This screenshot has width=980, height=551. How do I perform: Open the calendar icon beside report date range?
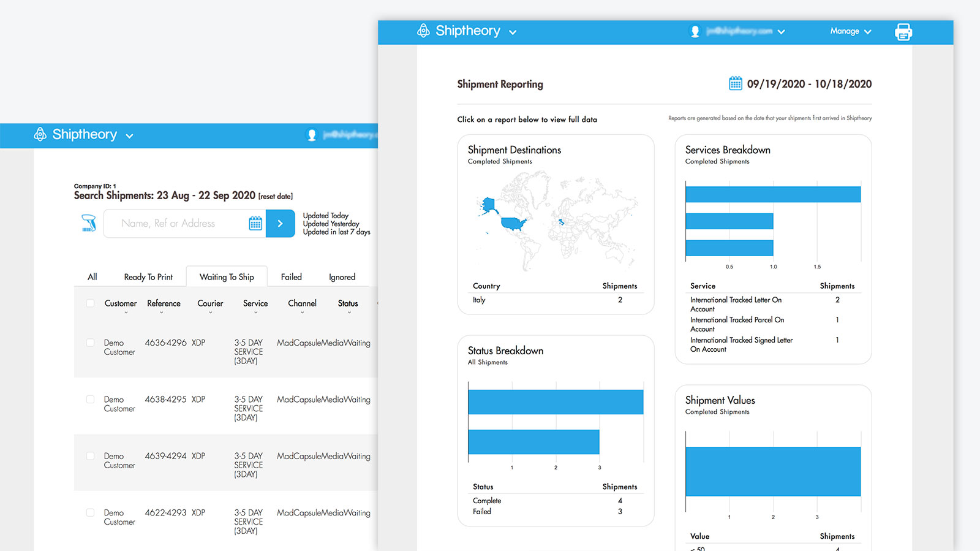tap(736, 83)
